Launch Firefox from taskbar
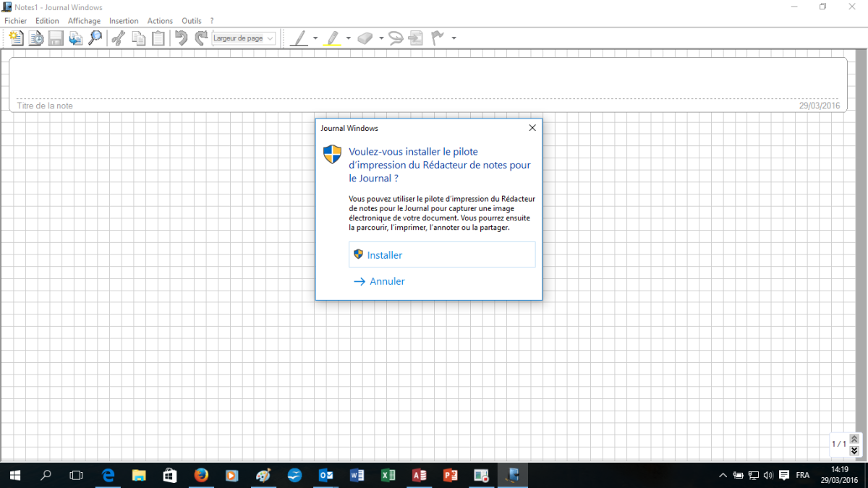868x488 pixels. click(x=201, y=475)
